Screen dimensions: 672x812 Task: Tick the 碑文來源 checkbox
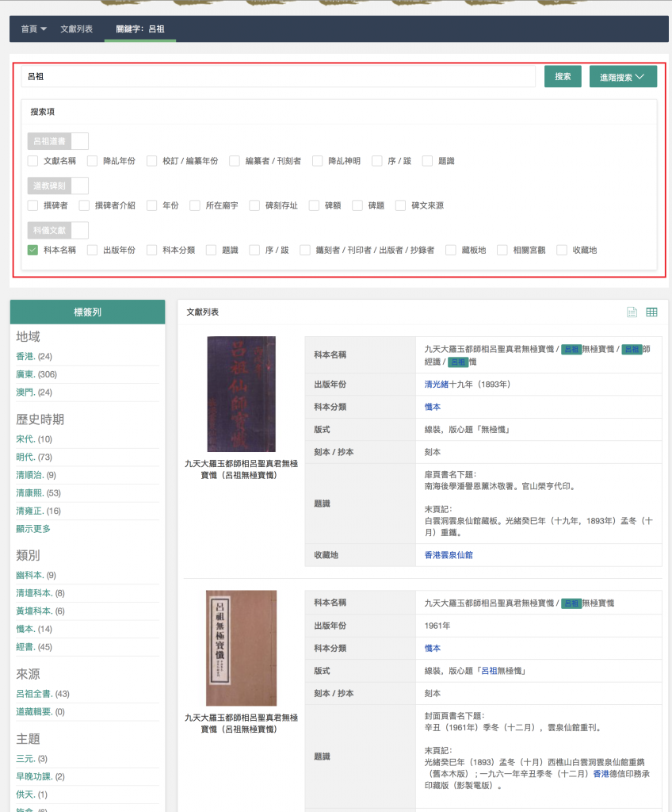tap(401, 205)
